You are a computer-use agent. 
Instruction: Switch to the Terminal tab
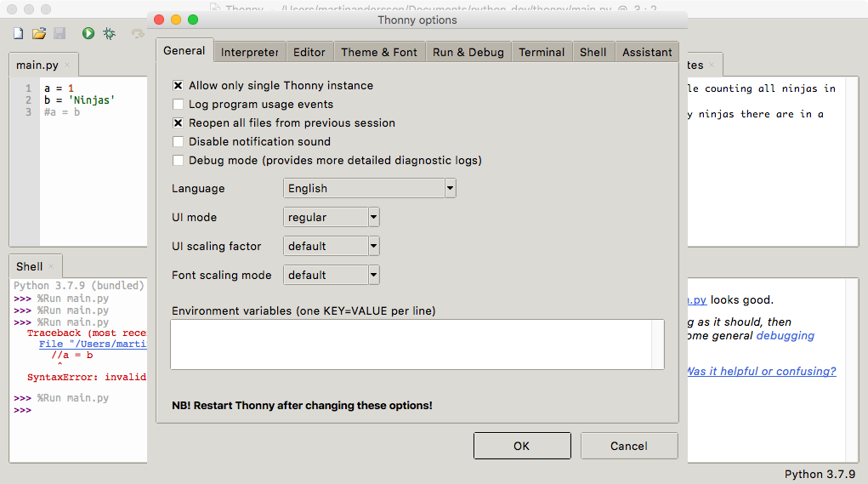(542, 52)
